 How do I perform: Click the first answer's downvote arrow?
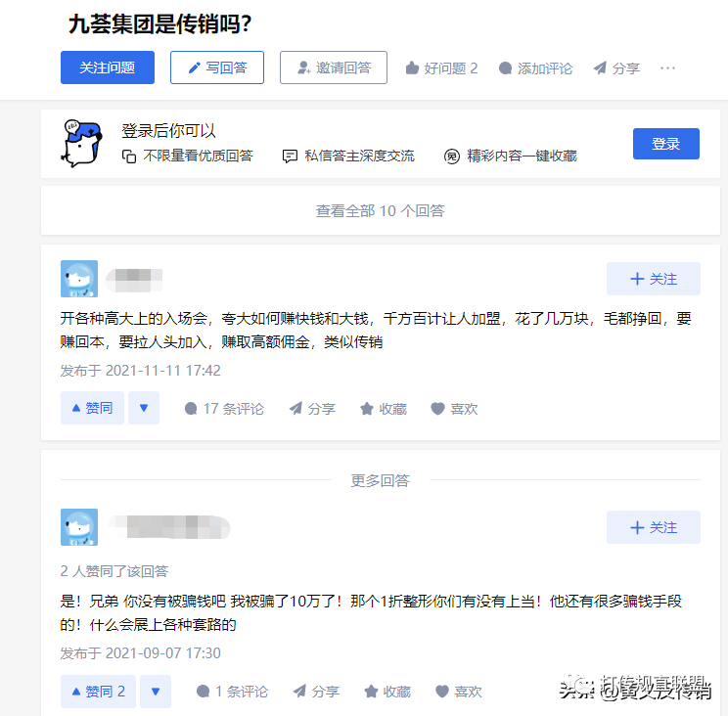(x=144, y=408)
